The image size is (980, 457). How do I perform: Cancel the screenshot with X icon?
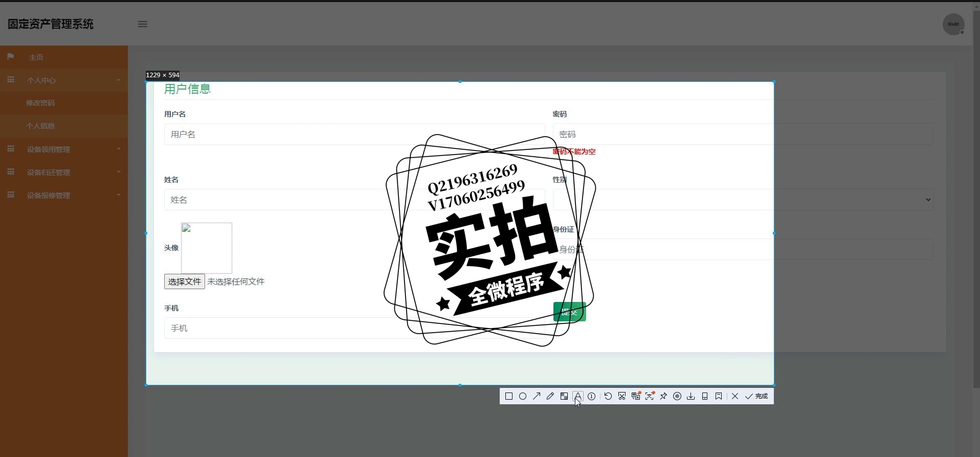click(x=735, y=396)
